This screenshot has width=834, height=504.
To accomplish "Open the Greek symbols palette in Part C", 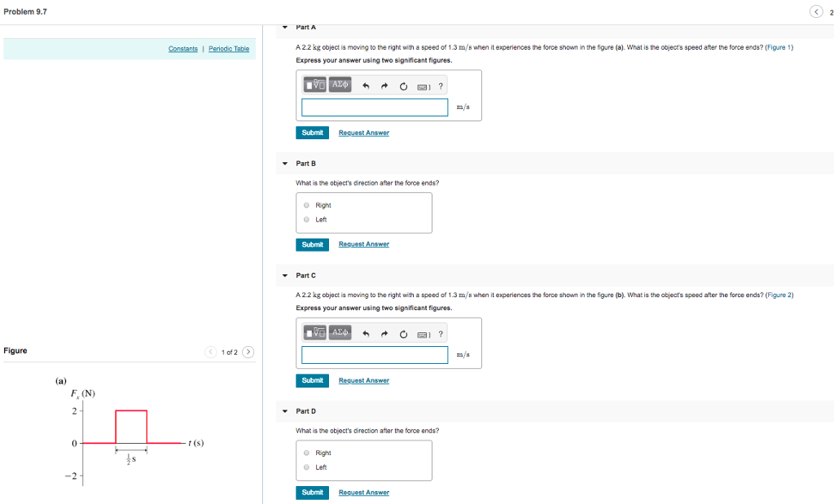I will 339,333.
